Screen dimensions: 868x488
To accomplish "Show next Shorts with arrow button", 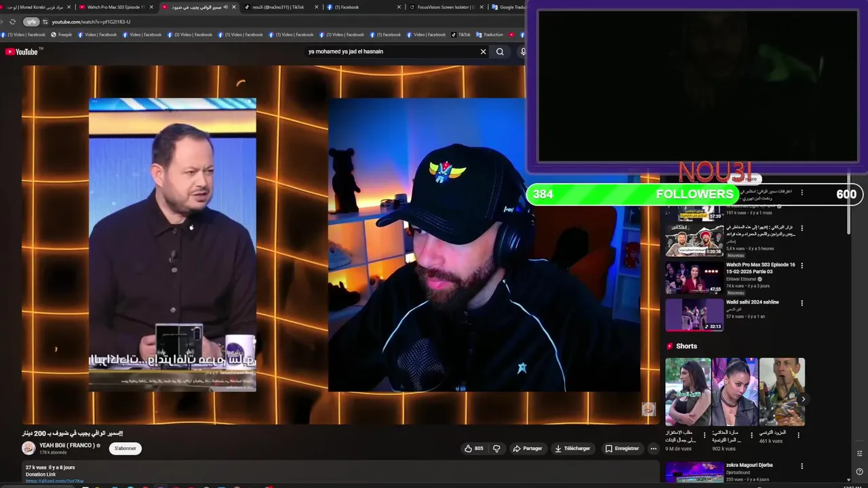I will [x=803, y=399].
